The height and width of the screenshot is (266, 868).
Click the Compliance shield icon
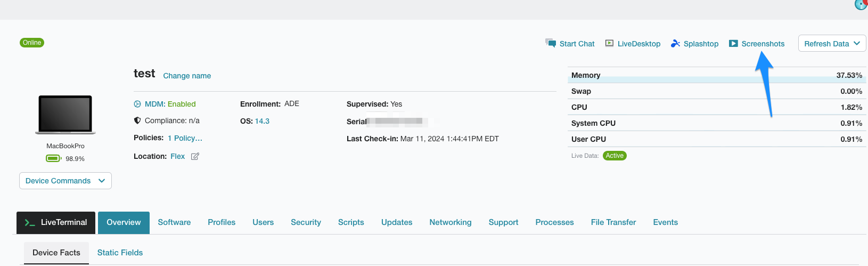137,120
